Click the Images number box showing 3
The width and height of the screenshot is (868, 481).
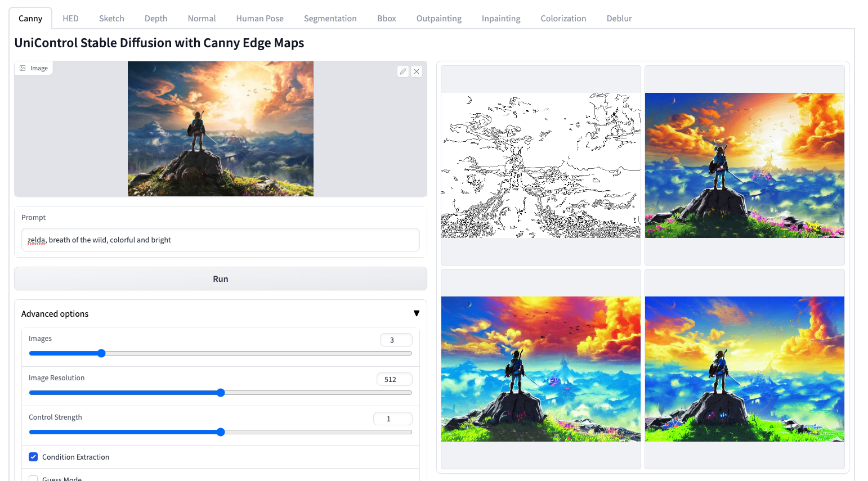[x=396, y=340]
